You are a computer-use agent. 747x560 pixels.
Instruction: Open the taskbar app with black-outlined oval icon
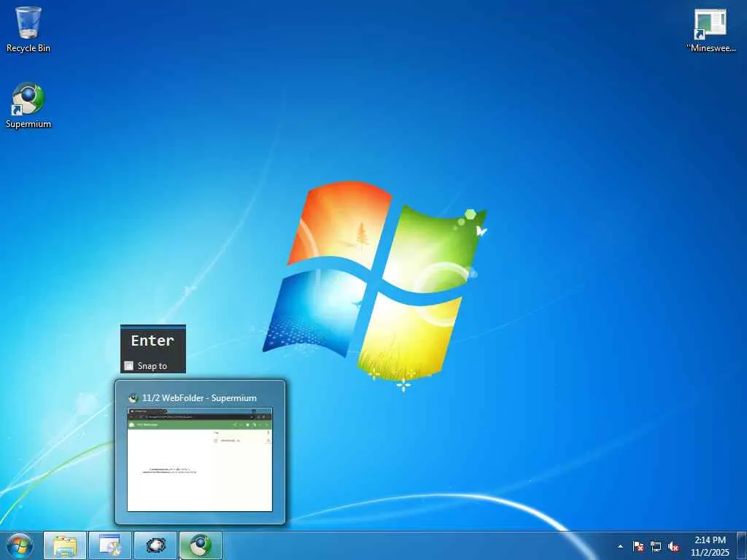(x=155, y=546)
